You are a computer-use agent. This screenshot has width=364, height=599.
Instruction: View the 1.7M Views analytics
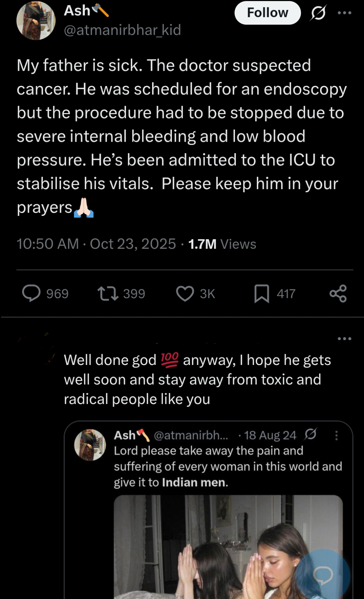click(222, 244)
